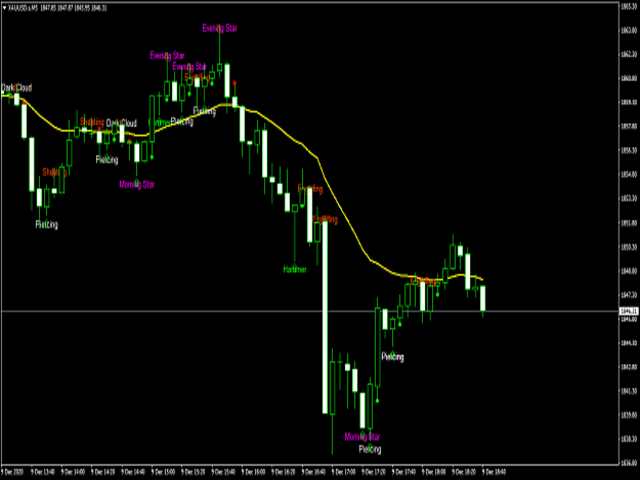Click the 1865.30 price axis label
The height and width of the screenshot is (480, 640).
(x=629, y=6)
